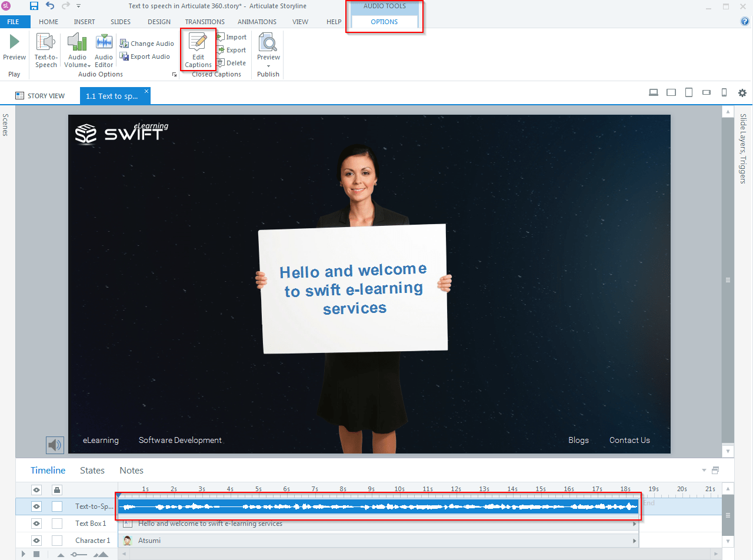Lock the Text Box 1 layer
Image resolution: width=753 pixels, height=560 pixels.
coord(57,524)
